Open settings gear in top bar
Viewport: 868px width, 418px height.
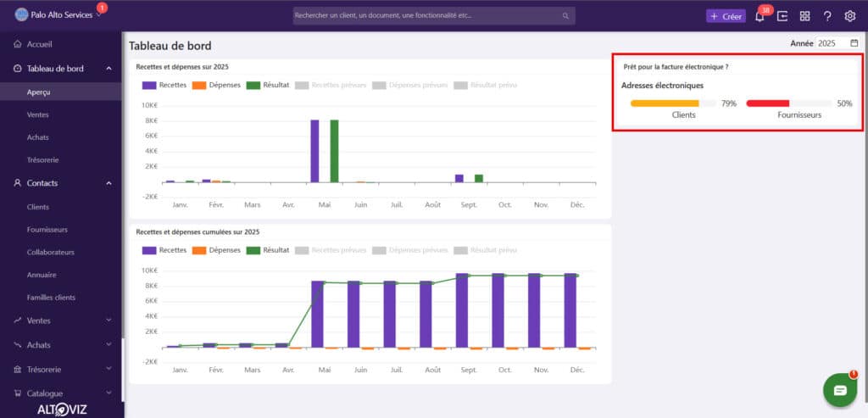(x=850, y=16)
